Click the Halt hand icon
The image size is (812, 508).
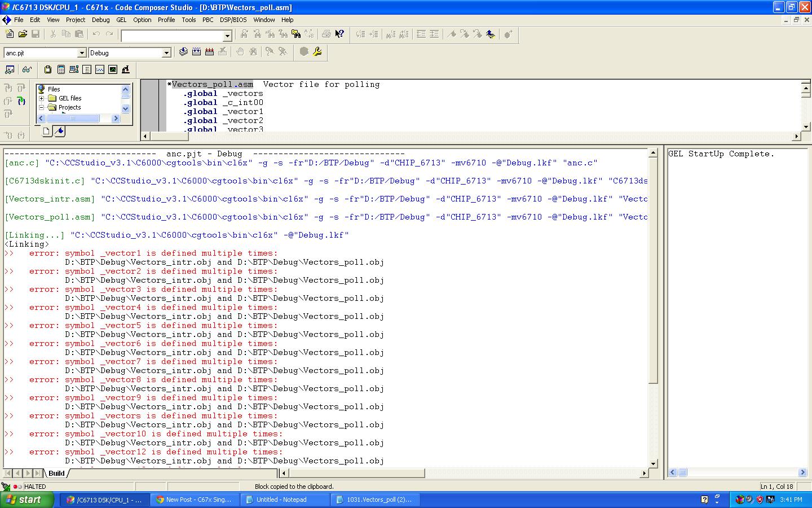point(240,52)
